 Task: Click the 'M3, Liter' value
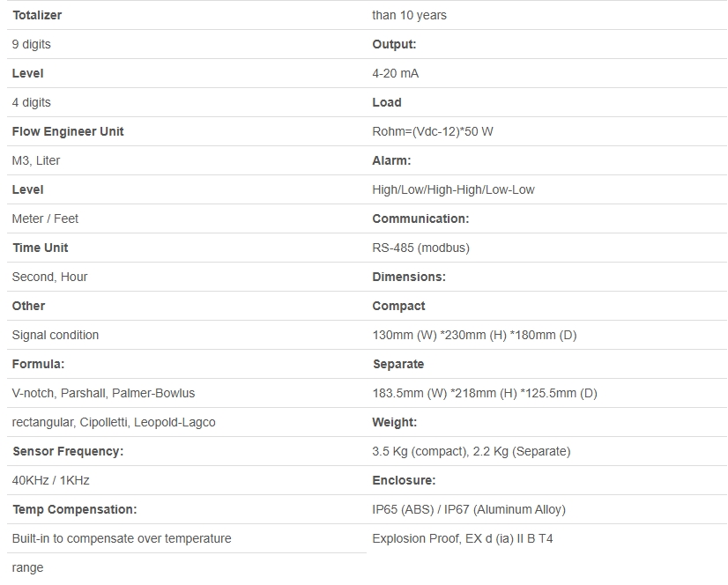pos(36,160)
